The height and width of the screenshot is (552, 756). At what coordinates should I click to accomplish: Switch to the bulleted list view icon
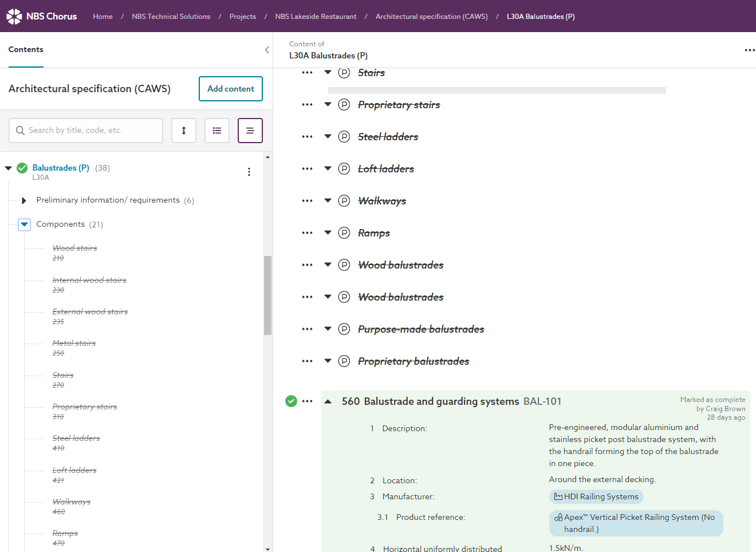[x=217, y=131]
